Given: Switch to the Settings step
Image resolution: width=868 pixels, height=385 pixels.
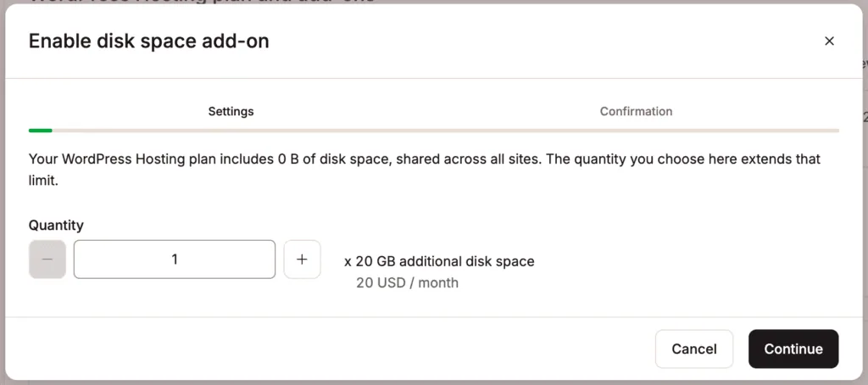Looking at the screenshot, I should pos(231,111).
